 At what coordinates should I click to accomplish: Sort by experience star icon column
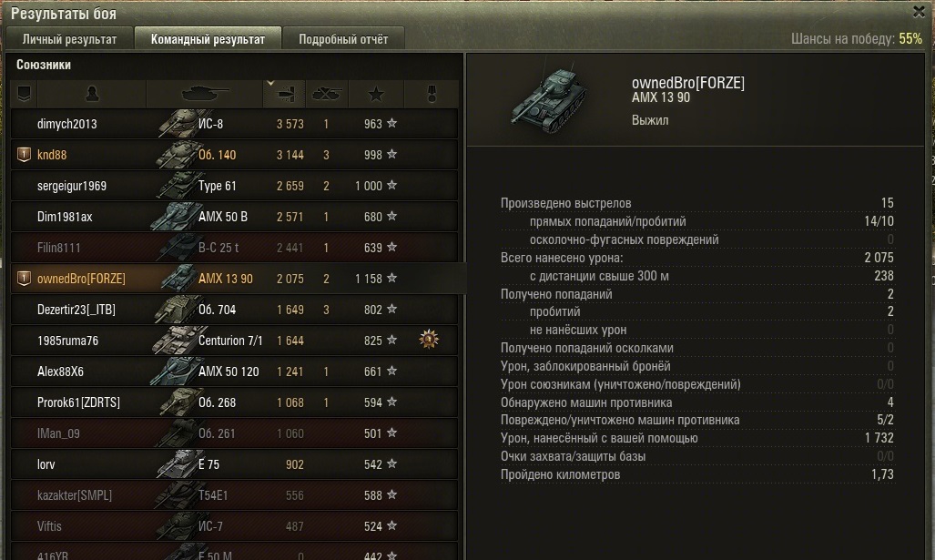376,94
